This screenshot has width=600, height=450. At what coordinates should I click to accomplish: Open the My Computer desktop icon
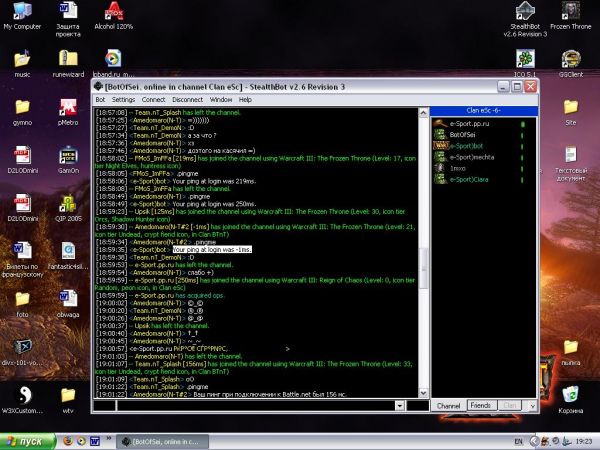(x=21, y=15)
